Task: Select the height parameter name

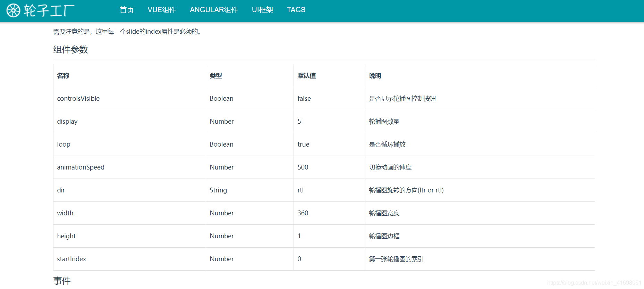Action: pyautogui.click(x=66, y=236)
